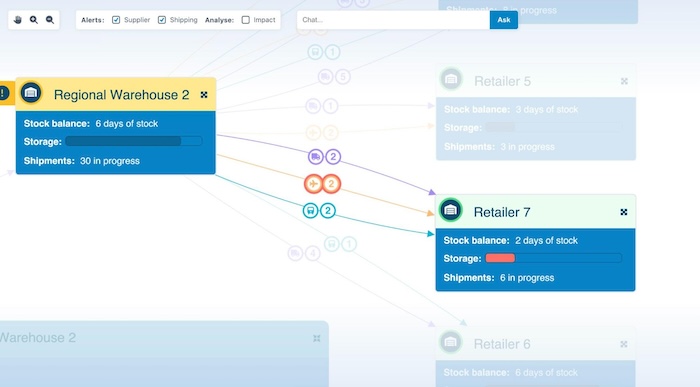Click '2 days of stock' in Retailer 7
Viewport: 700px width, 387px height.
546,241
